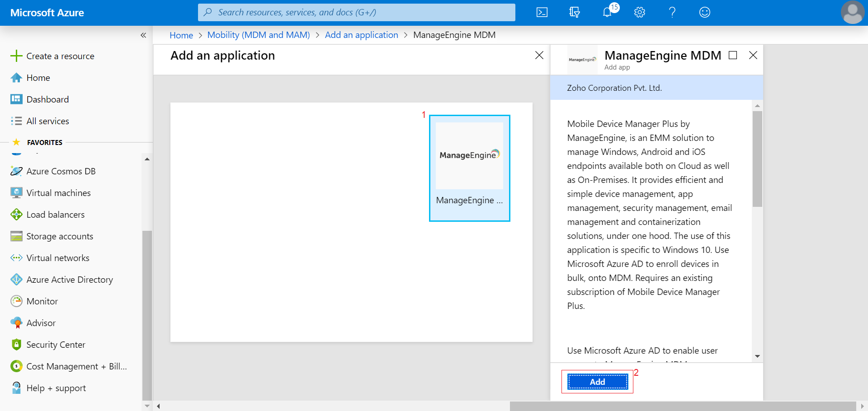Screen dimensions: 868x411
Task: Click the description scroll down arrow
Action: [x=757, y=356]
